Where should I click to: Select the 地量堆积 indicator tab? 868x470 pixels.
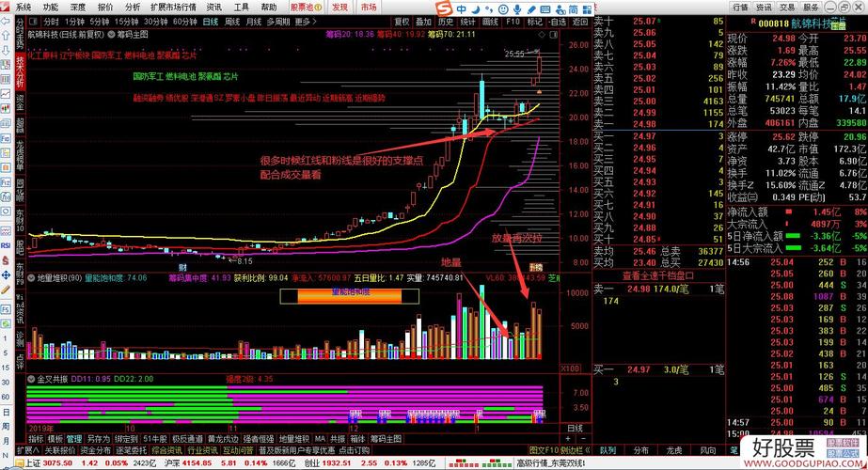click(294, 439)
